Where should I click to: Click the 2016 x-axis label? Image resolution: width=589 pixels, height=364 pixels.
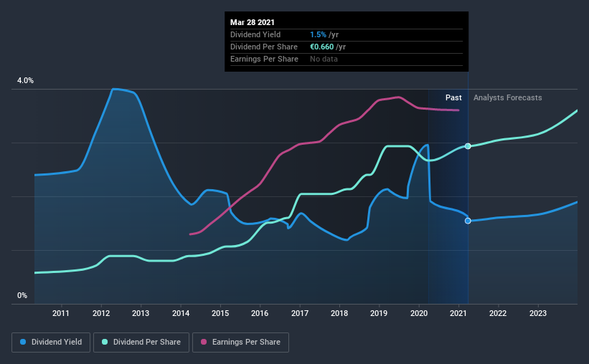pyautogui.click(x=260, y=313)
